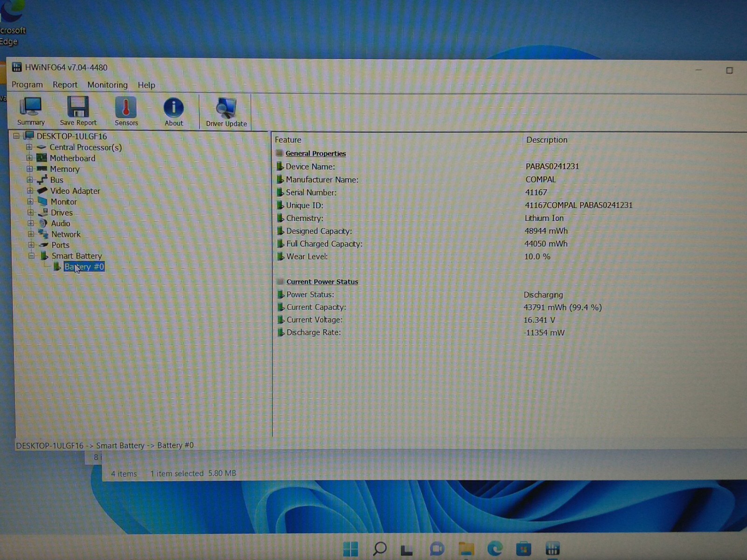Open File Explorer from the taskbar
The height and width of the screenshot is (560, 747).
click(x=466, y=549)
